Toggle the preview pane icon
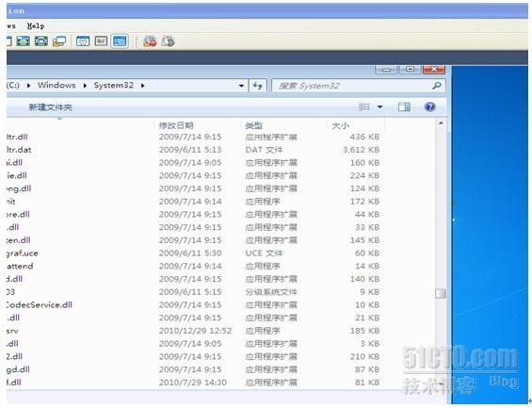Viewport: 532px width, 408px height. pos(404,106)
